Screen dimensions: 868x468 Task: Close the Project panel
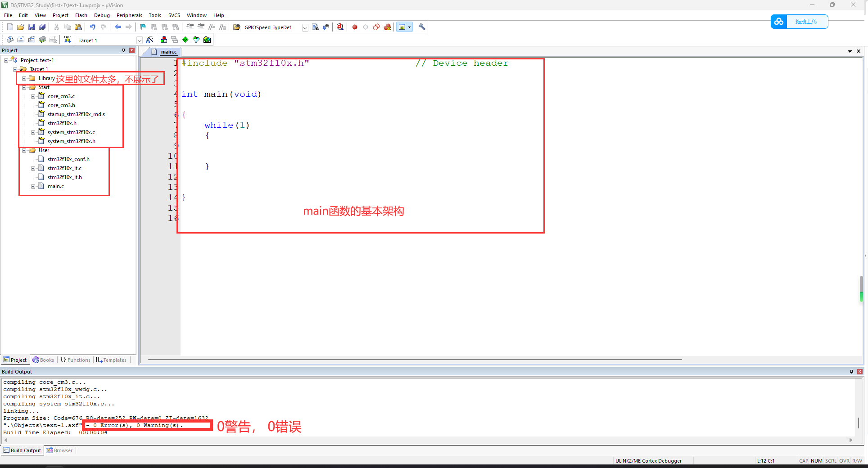132,50
